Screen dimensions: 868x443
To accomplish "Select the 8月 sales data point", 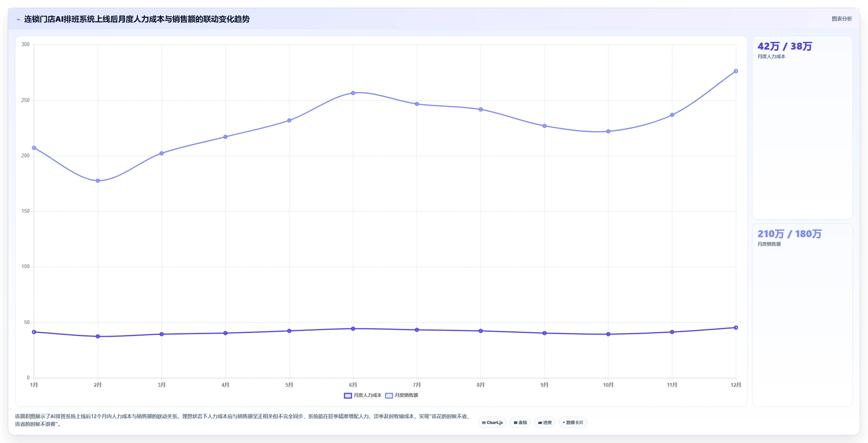I will [480, 109].
